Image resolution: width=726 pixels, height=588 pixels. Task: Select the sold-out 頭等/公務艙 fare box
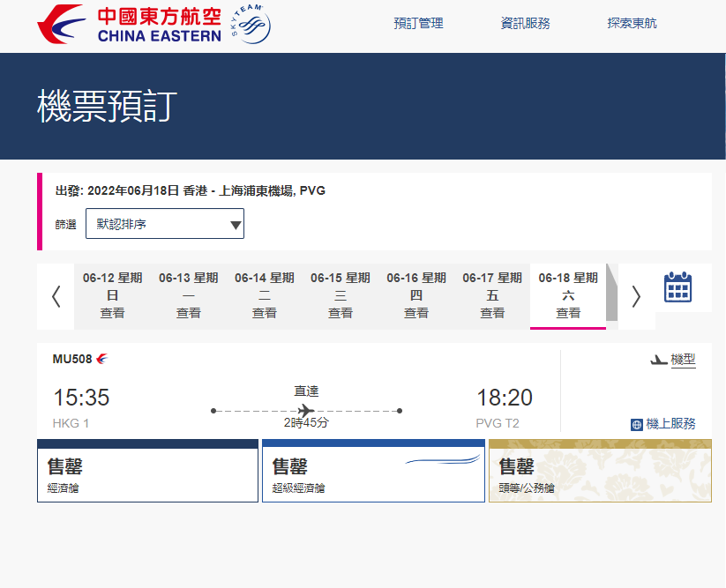coord(600,472)
